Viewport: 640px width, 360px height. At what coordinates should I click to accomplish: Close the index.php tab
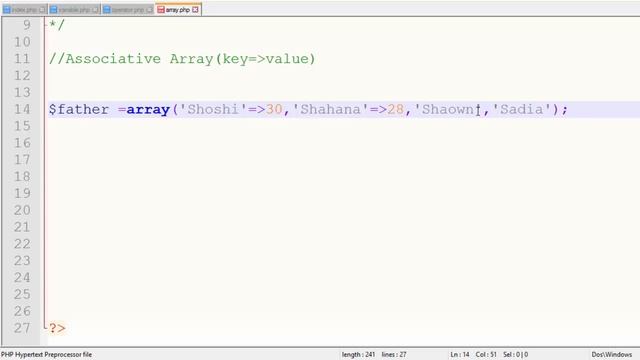42,10
